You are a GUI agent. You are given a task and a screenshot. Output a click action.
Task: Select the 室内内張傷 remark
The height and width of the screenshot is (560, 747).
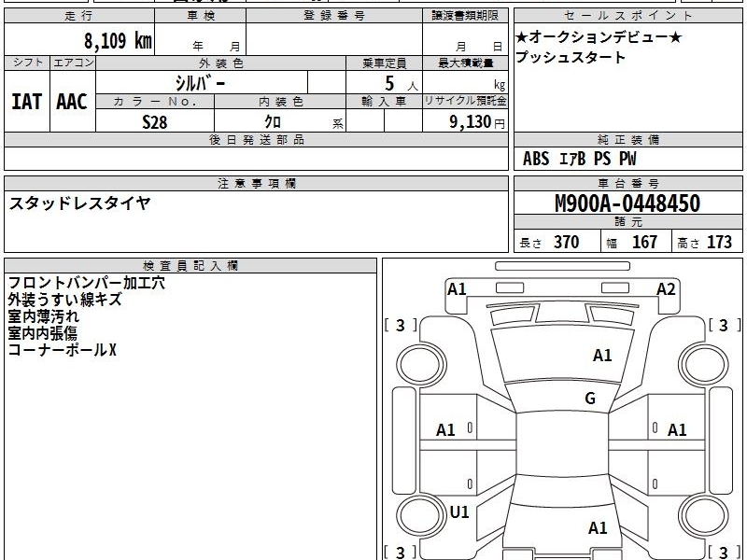click(42, 333)
